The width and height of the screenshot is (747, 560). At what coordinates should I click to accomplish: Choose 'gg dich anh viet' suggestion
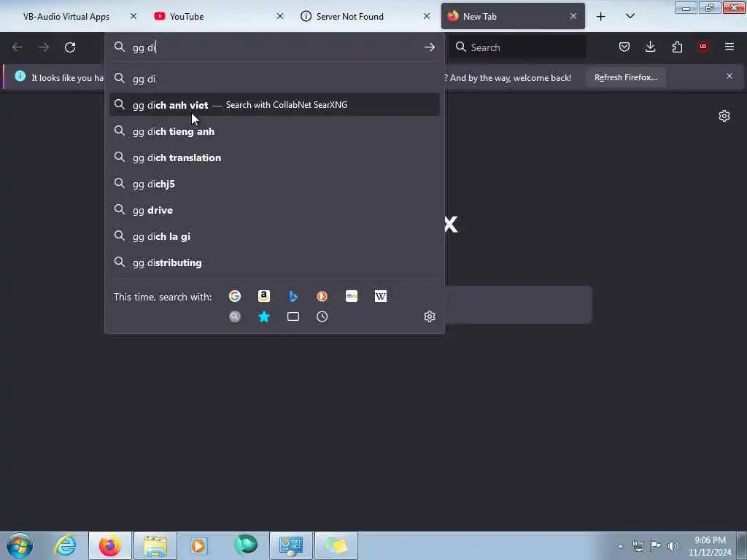(x=274, y=105)
